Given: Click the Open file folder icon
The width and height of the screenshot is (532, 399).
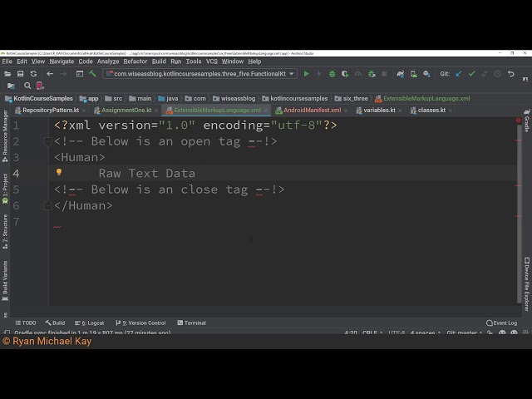Looking at the screenshot, I should pos(7,74).
